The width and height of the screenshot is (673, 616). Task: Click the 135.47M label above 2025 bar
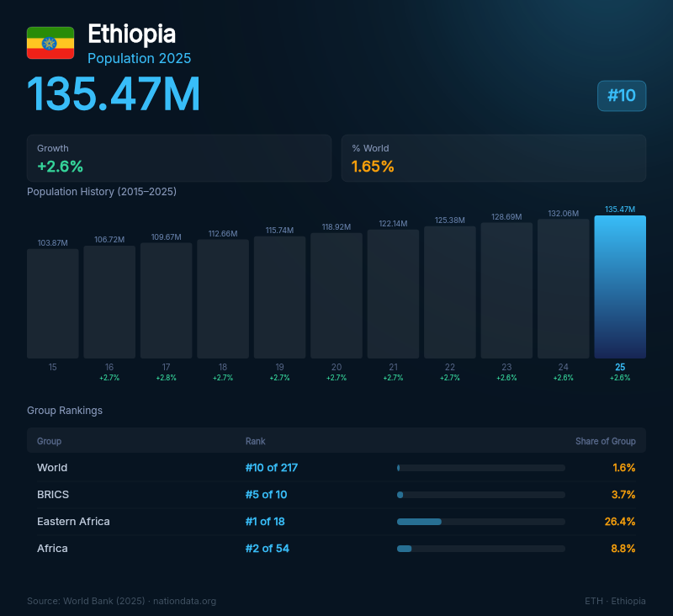click(x=620, y=210)
